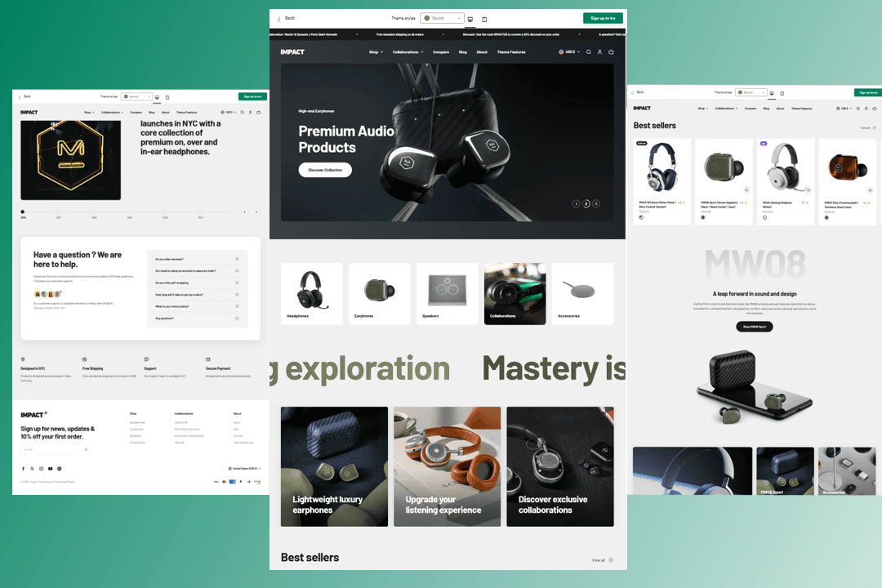Click Sign up to try in center panel
This screenshot has height=588, width=882.
point(603,18)
